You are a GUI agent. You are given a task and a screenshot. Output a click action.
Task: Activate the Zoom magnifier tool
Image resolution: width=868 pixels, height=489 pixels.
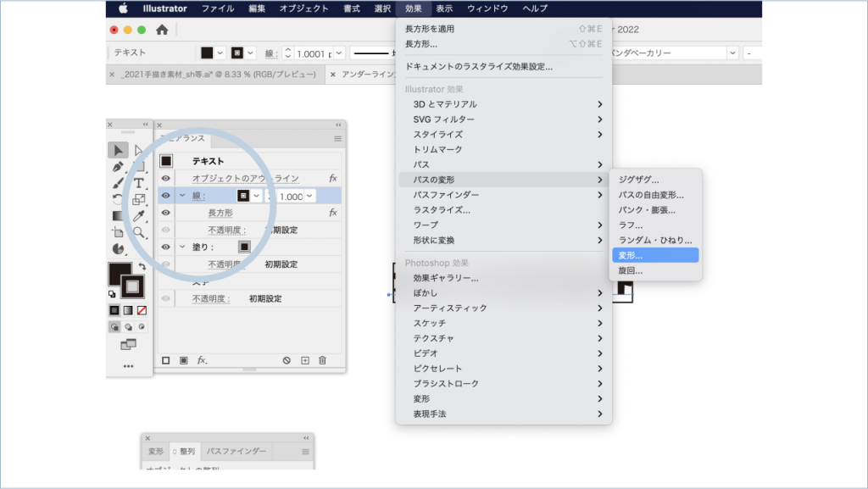coord(138,232)
